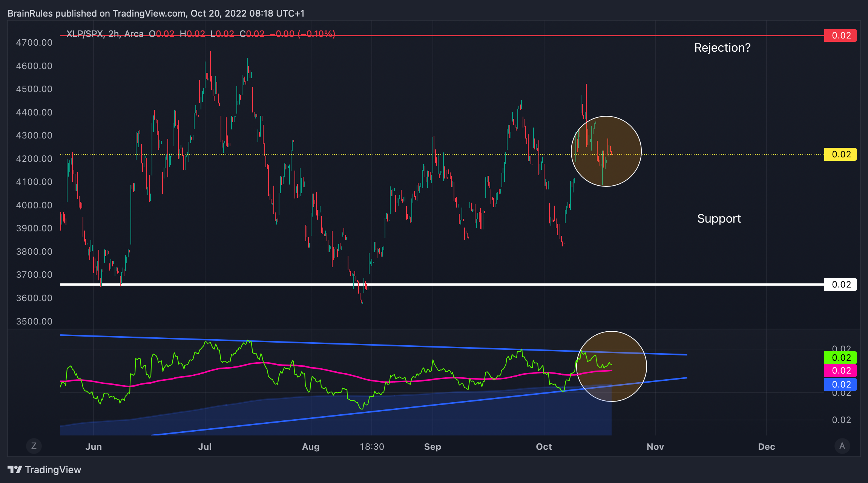Click the 4500.00 price scale value
This screenshot has width=868, height=483.
click(34, 89)
